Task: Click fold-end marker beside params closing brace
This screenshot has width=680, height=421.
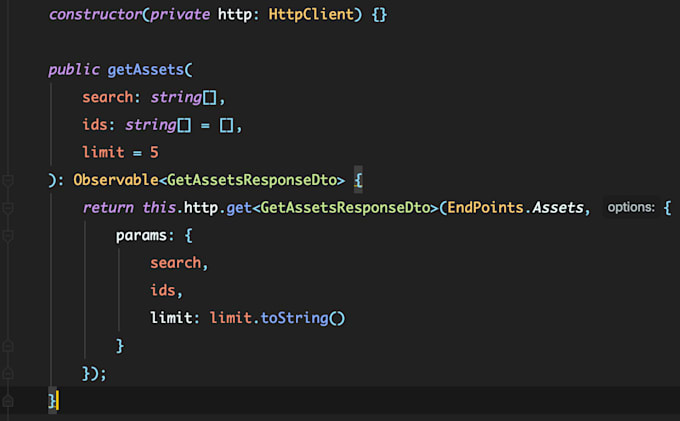Action: tap(8, 346)
